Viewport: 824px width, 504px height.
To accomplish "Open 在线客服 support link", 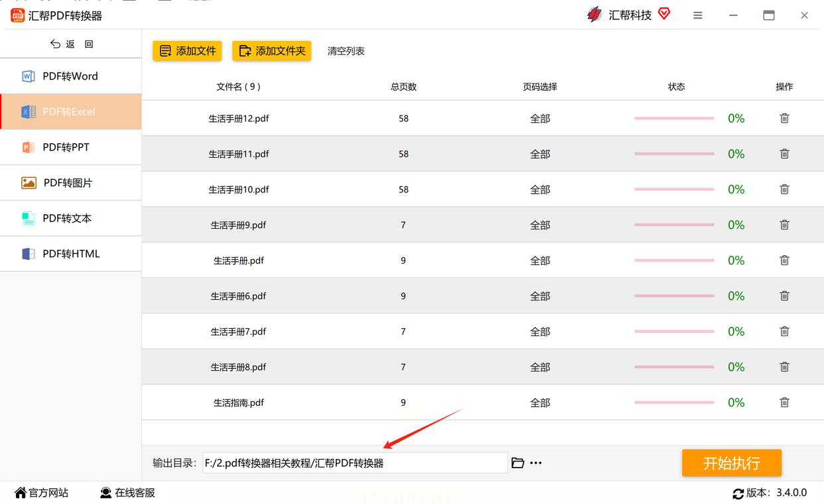I will tap(127, 493).
